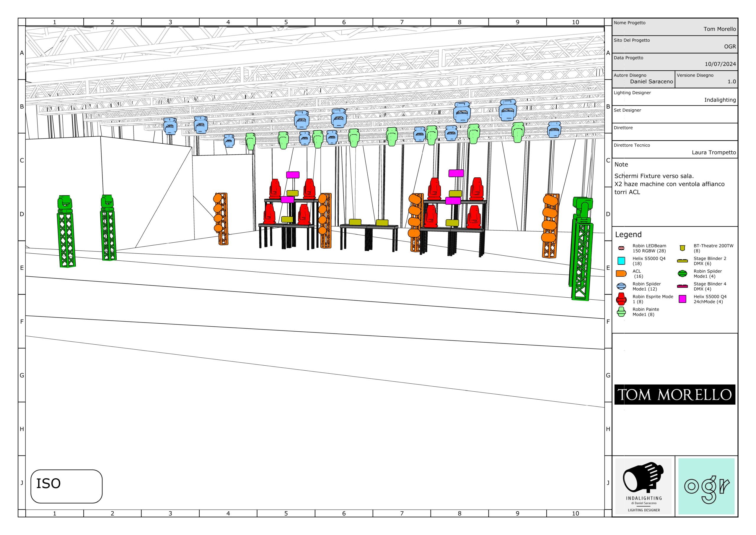
Task: Select the cyan Helix S5000 Q4 (18) legend swatch
Action: pyautogui.click(x=621, y=261)
